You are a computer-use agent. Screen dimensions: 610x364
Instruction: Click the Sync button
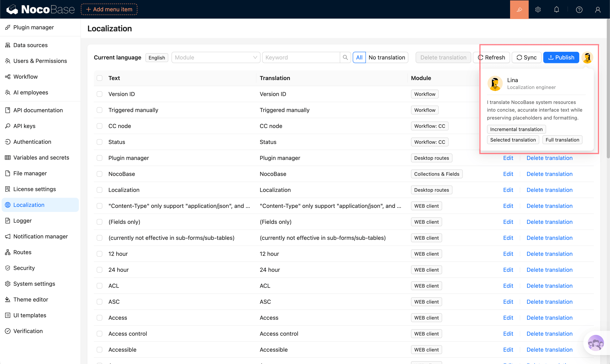click(527, 57)
